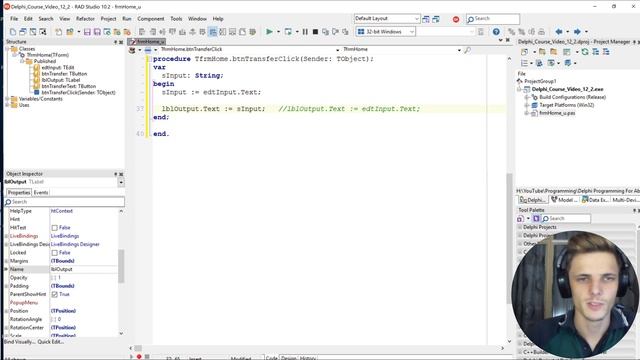Screen dimensions: 640x360
Task: Click the red stop recording icon
Action: [456, 19]
